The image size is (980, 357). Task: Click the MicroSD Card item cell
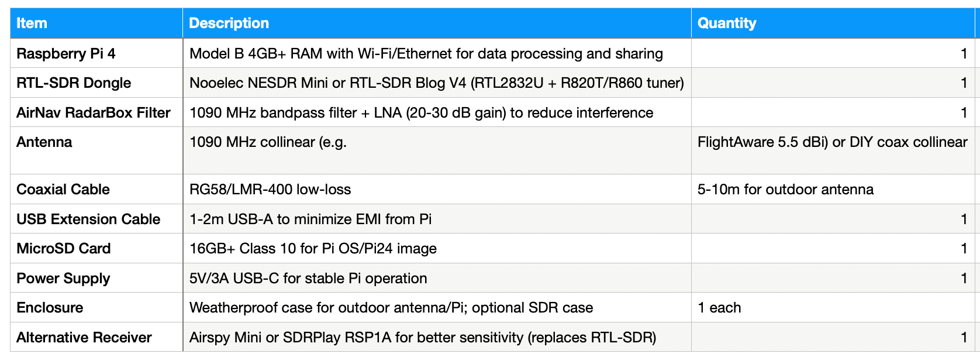point(64,249)
